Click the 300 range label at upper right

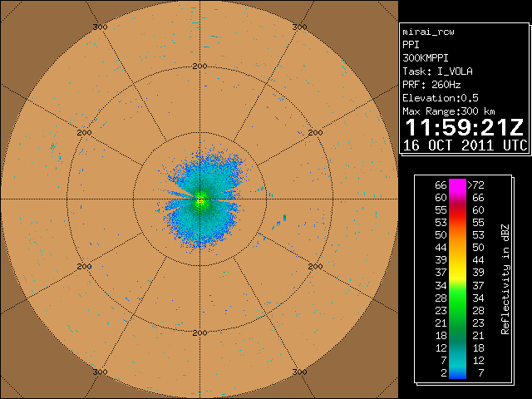click(x=299, y=27)
